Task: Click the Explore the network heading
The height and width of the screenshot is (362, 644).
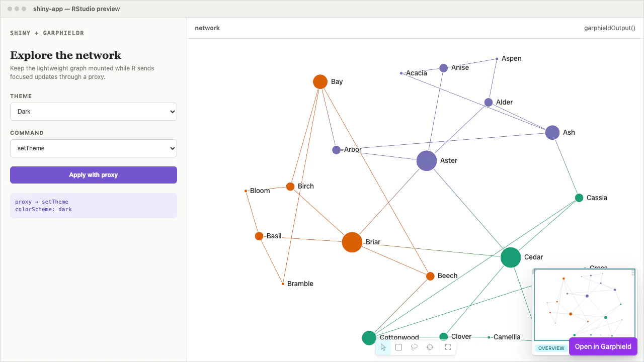Action: (66, 55)
